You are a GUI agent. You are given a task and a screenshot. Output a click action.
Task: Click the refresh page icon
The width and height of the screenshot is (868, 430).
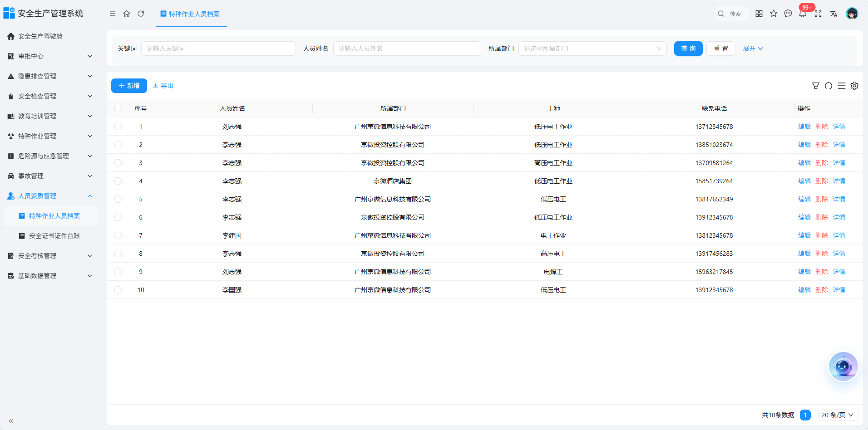(141, 14)
